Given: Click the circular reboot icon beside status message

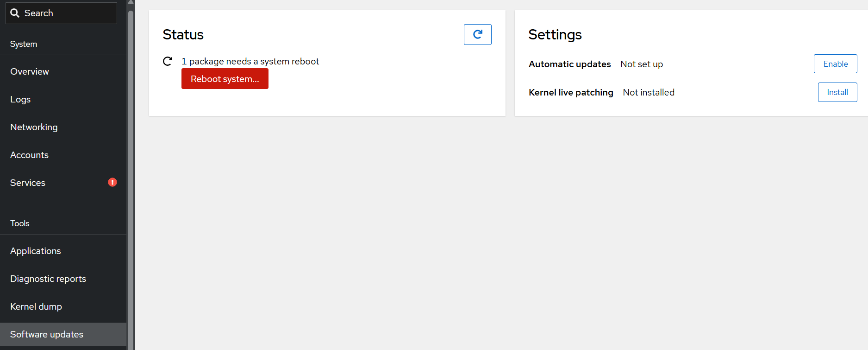Looking at the screenshot, I should point(168,61).
